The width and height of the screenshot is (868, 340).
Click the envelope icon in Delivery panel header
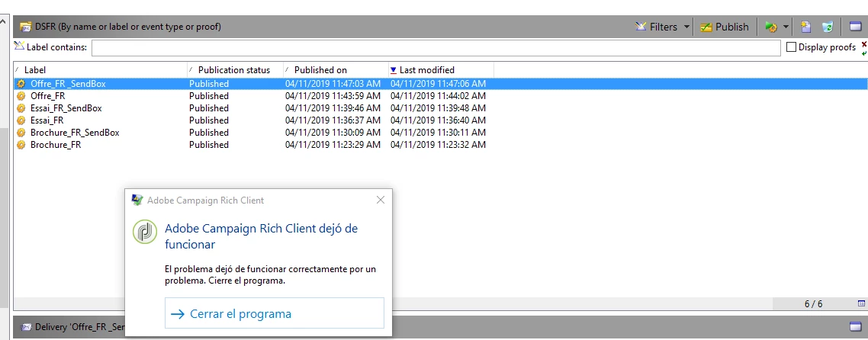tap(25, 327)
